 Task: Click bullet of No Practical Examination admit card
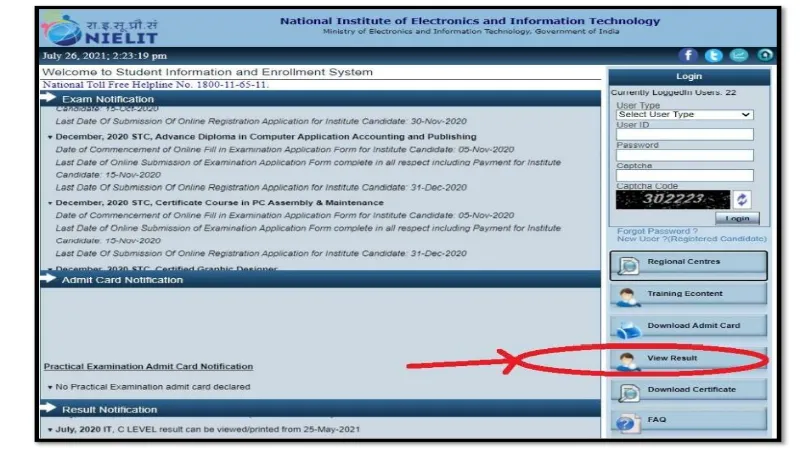(50, 387)
